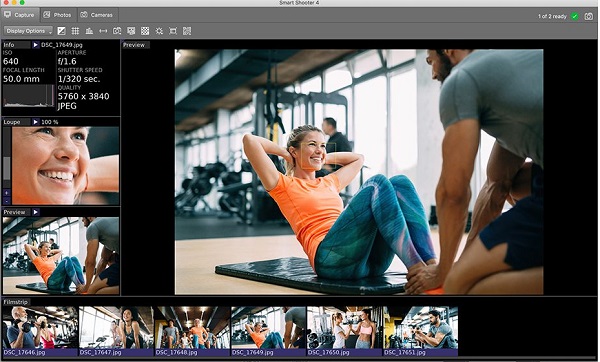Switch to the Cameras tab
The height and width of the screenshot is (362, 600).
pos(97,15)
